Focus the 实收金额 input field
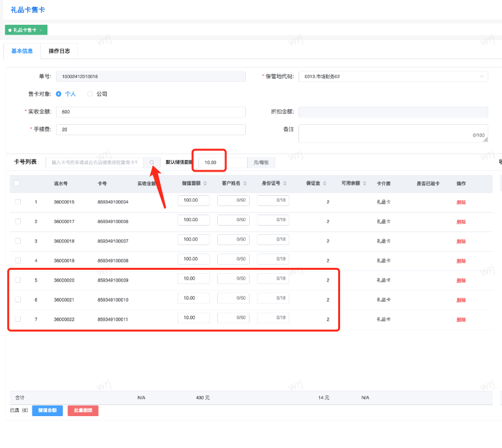The image size is (502, 448). point(151,112)
